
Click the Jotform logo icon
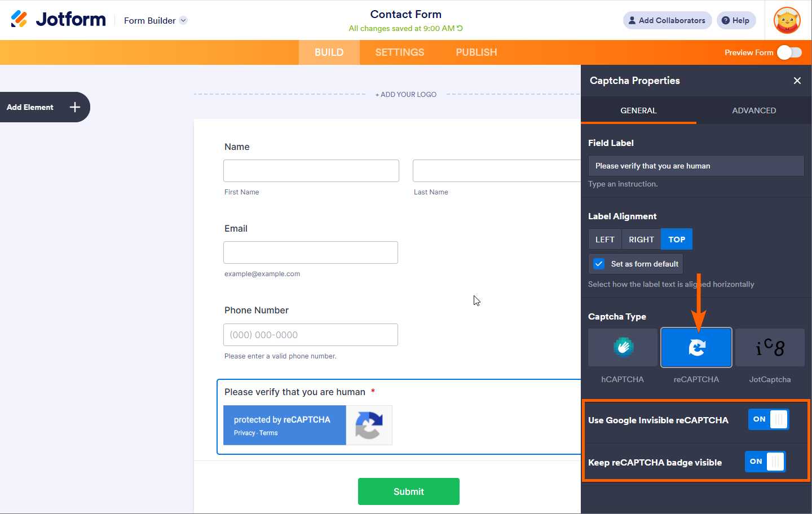(x=19, y=19)
